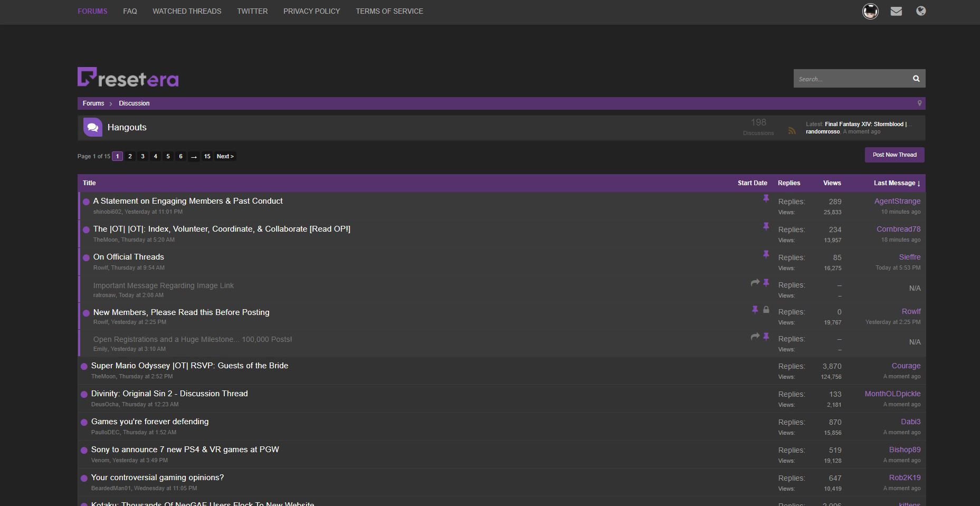Click the unread dot beside 'A Statement on Engaging Members'

[86, 202]
